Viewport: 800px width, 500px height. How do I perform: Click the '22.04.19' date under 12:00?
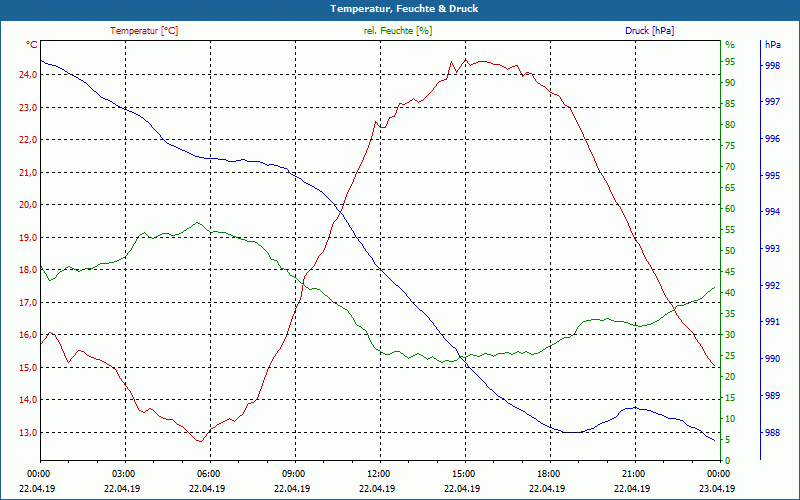[x=377, y=488]
